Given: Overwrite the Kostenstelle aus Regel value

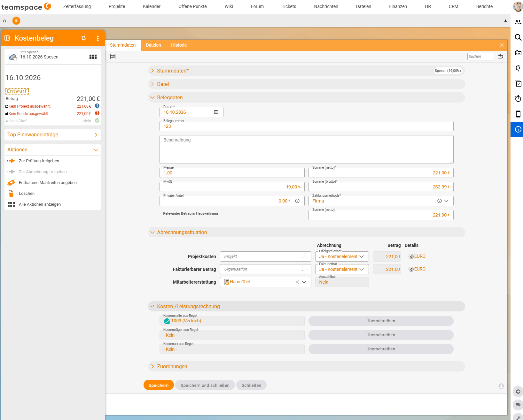Looking at the screenshot, I should (381, 321).
